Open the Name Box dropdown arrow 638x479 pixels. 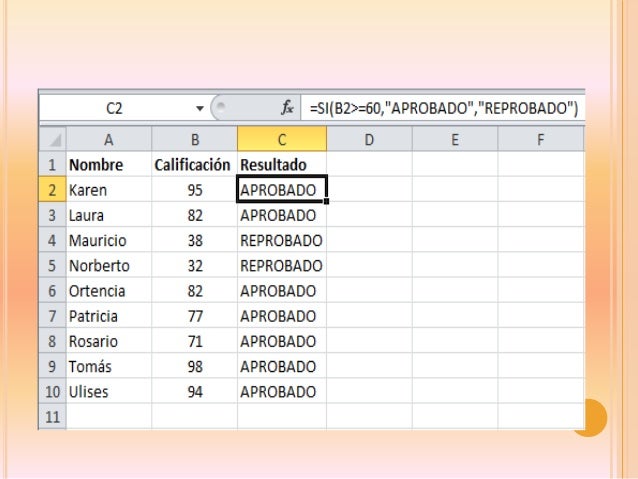point(199,109)
